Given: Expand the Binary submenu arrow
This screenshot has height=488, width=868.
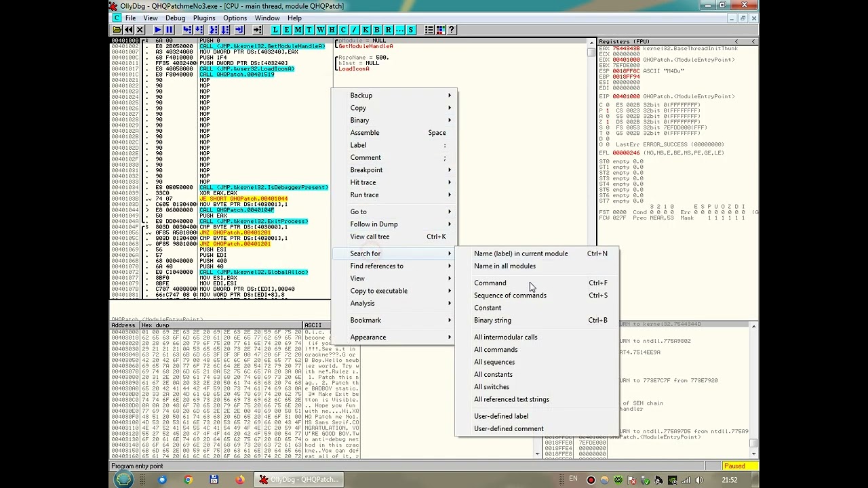Looking at the screenshot, I should coord(449,121).
